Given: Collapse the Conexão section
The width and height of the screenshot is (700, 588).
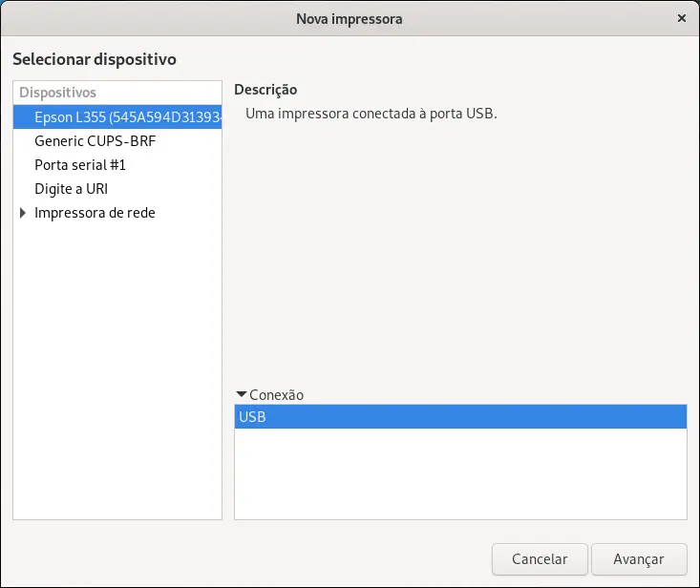Looking at the screenshot, I should (242, 394).
